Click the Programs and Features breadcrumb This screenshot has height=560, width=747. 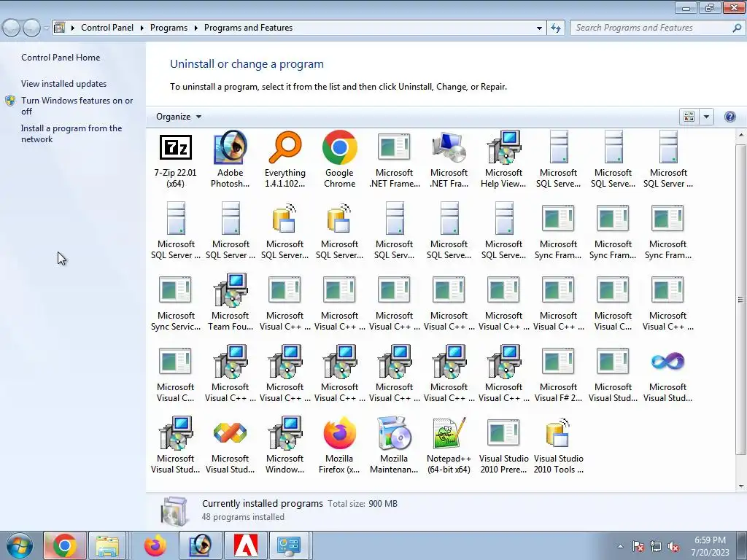tap(248, 28)
